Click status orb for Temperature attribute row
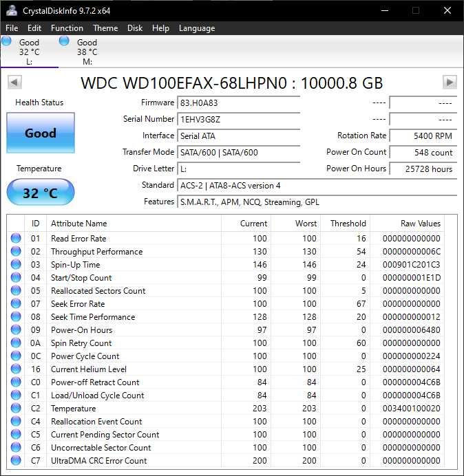464x476 pixels. point(16,408)
